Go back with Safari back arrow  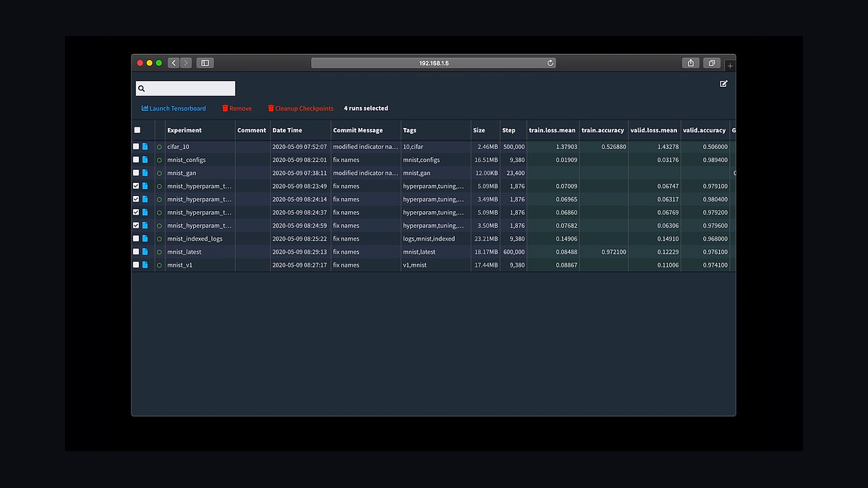point(174,63)
